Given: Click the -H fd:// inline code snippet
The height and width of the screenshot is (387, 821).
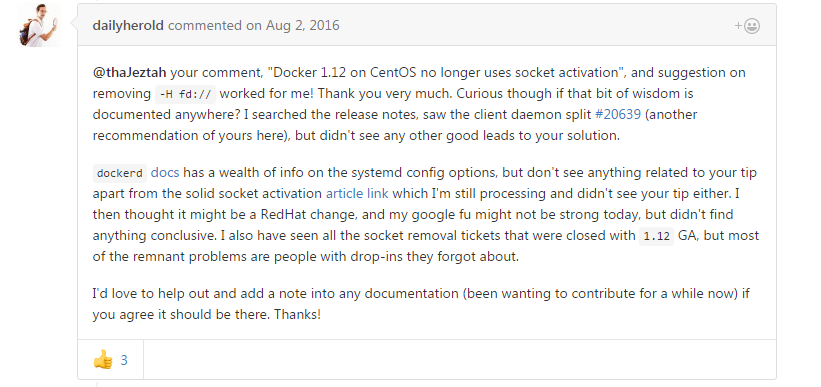Looking at the screenshot, I should pos(186,94).
